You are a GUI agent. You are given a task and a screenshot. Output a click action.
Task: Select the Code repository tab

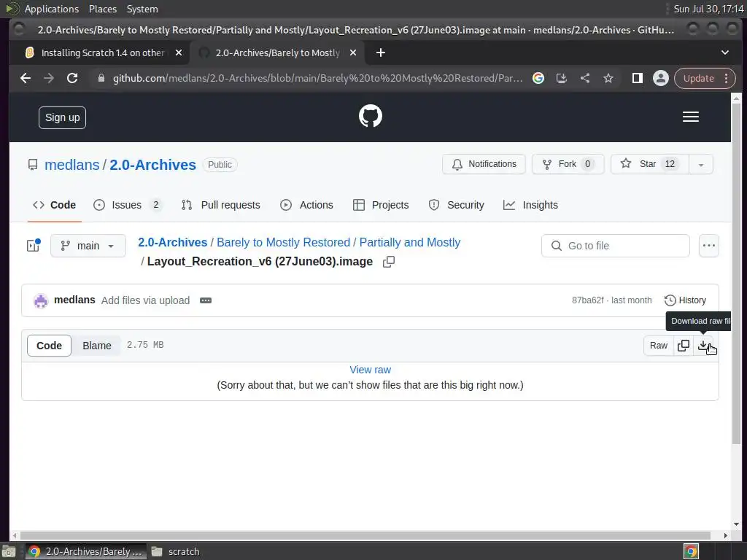54,205
